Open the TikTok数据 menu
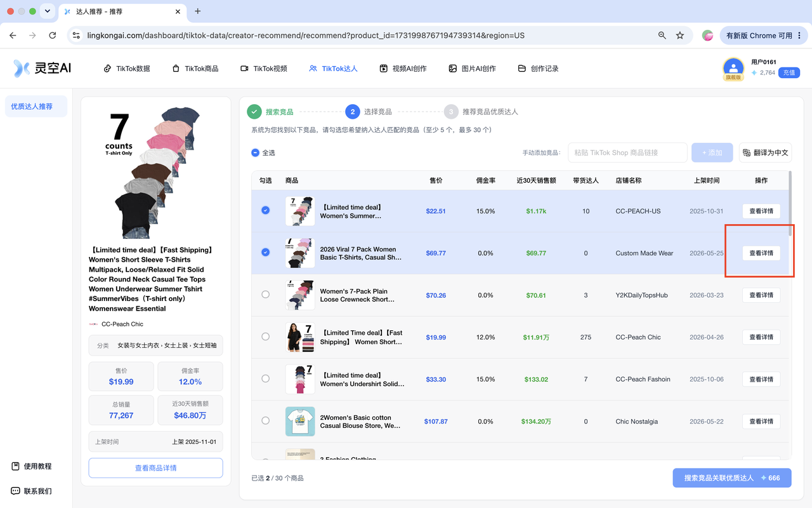Viewport: 812px width, 508px height. point(127,69)
